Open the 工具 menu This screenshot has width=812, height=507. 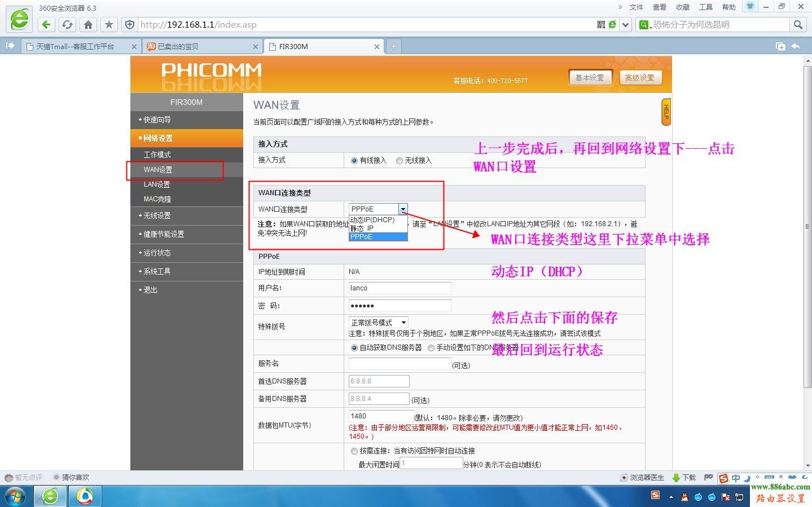point(706,7)
